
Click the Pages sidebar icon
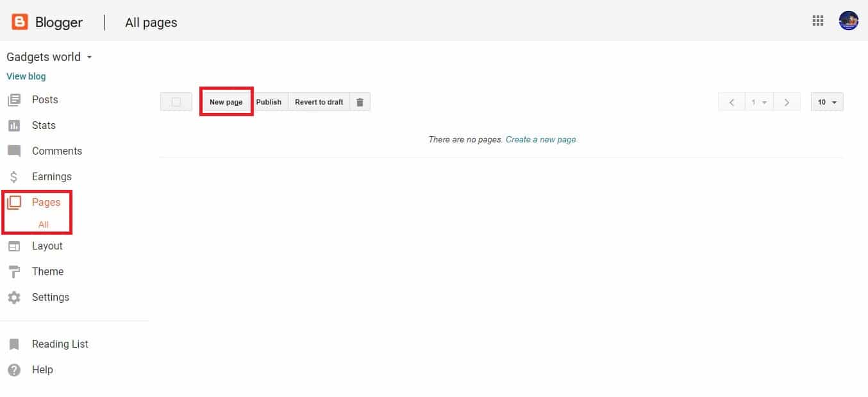(13, 203)
